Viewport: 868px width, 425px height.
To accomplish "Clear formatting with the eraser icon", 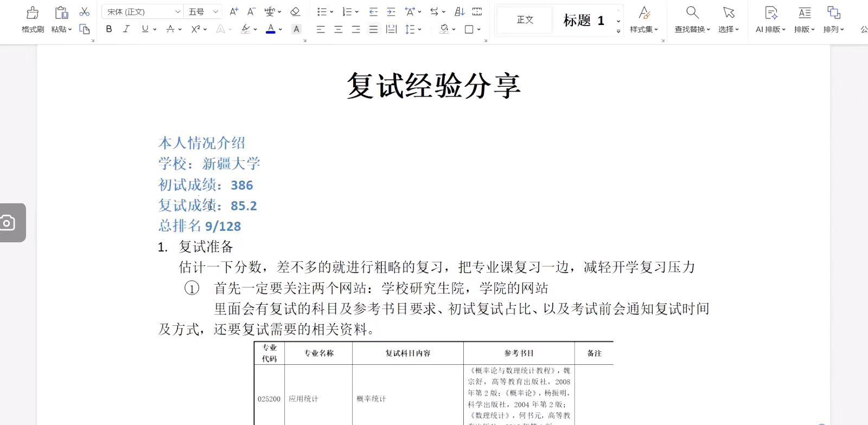I will (x=295, y=11).
